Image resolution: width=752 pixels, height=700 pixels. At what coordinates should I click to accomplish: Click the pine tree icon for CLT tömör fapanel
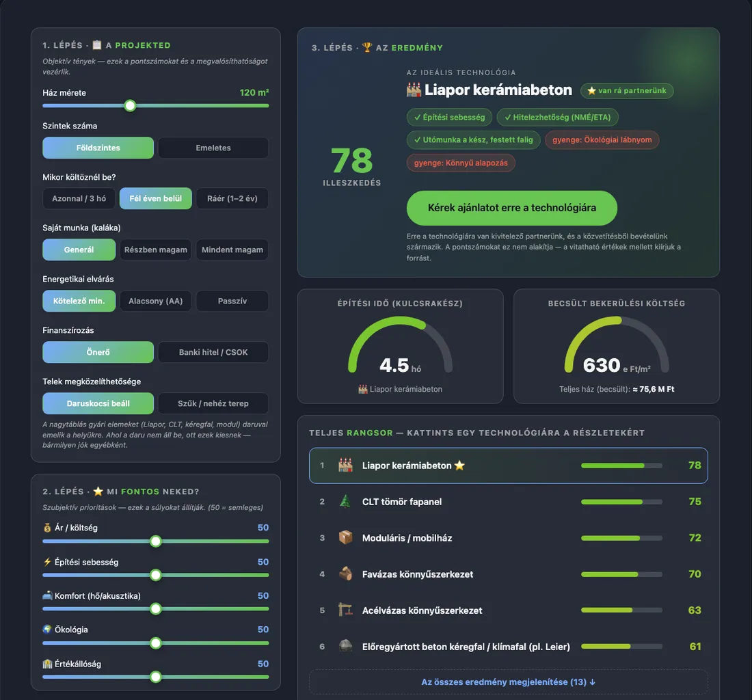pyautogui.click(x=345, y=502)
